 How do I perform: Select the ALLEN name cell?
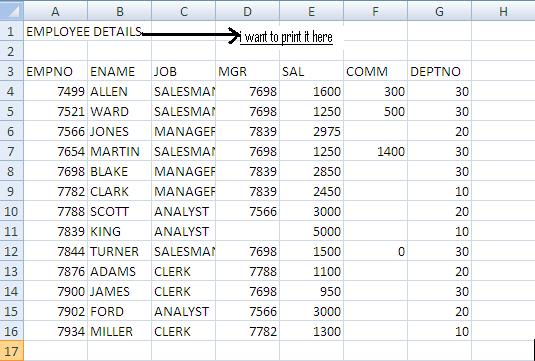119,91
